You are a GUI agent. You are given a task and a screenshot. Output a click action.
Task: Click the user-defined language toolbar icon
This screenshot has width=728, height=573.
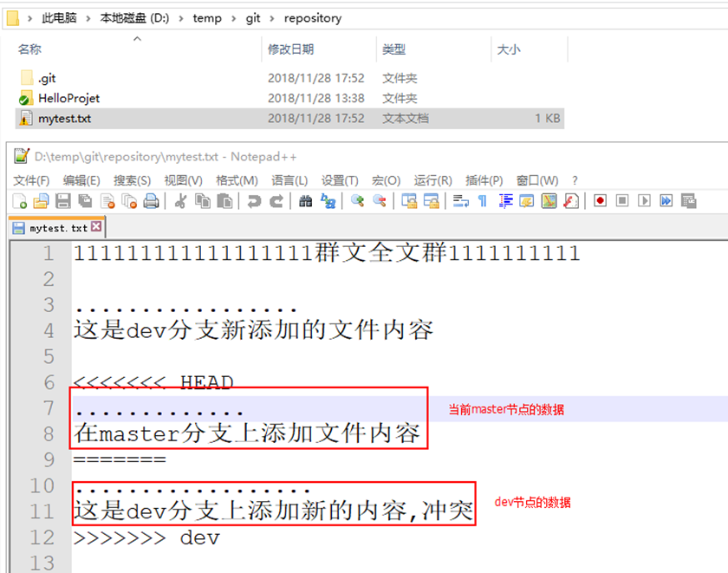pos(527,201)
